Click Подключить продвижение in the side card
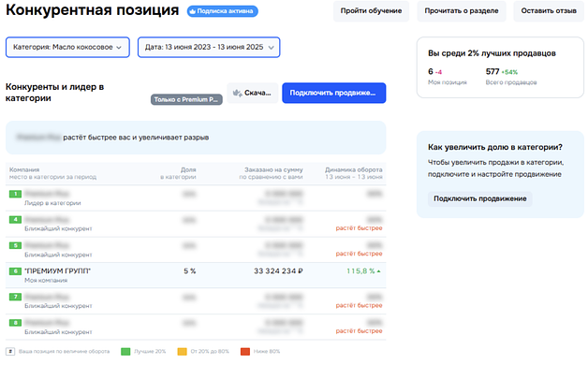The height and width of the screenshot is (365, 588). click(x=480, y=198)
